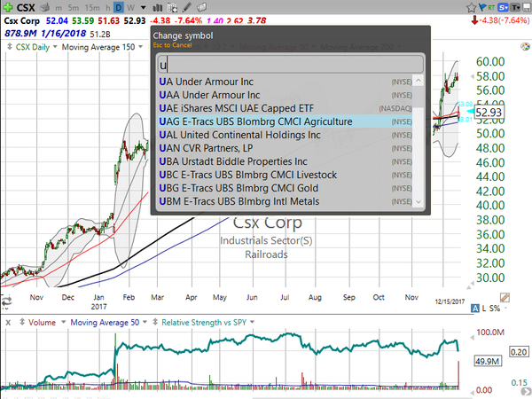Image resolution: width=532 pixels, height=399 pixels.
Task: Click the Change symbol input field
Action: click(291, 65)
